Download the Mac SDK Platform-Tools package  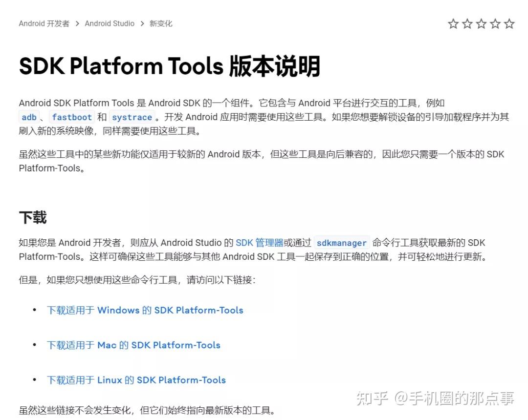(133, 345)
